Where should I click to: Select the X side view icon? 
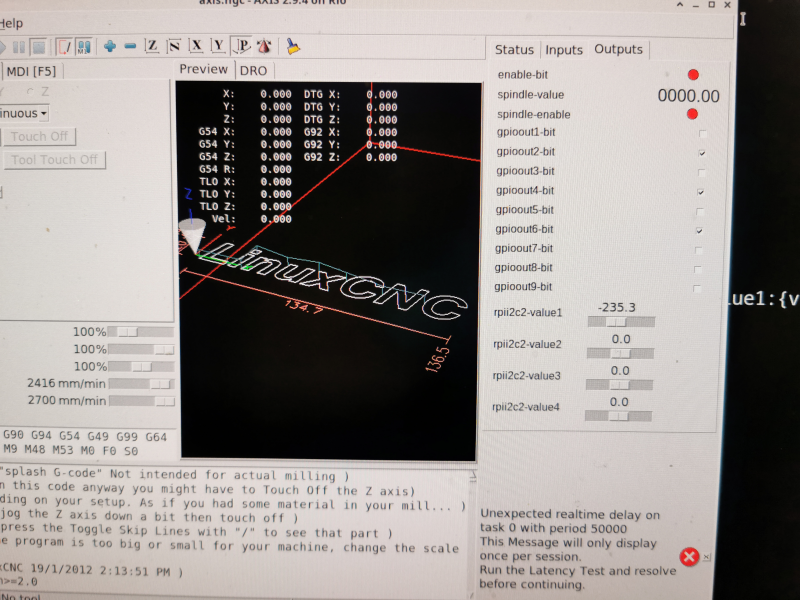196,46
